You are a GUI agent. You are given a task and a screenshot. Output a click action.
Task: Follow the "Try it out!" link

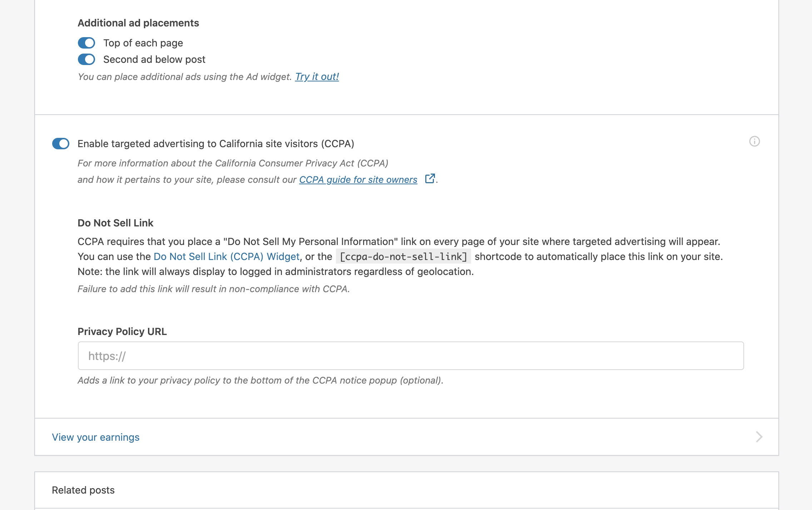[317, 77]
